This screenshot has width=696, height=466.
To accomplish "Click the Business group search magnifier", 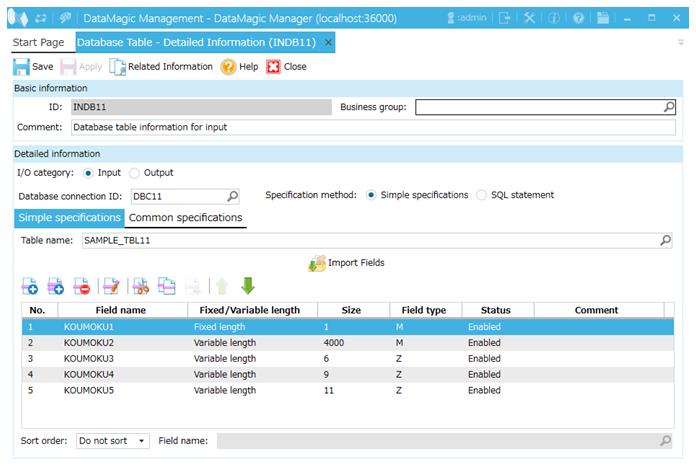I will (669, 107).
